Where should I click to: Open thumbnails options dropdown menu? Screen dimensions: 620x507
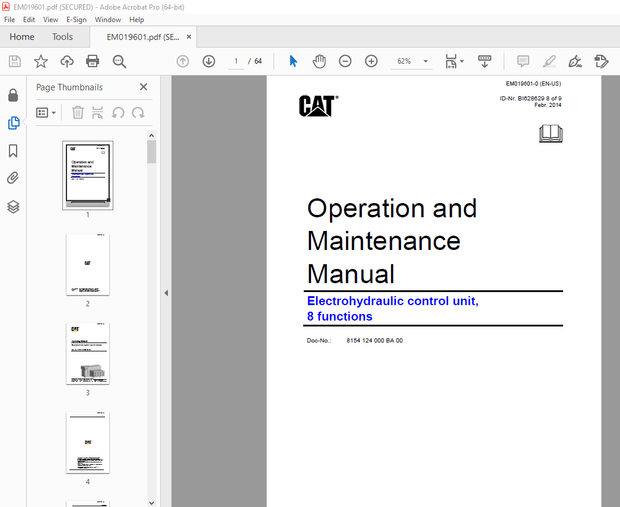tap(46, 113)
